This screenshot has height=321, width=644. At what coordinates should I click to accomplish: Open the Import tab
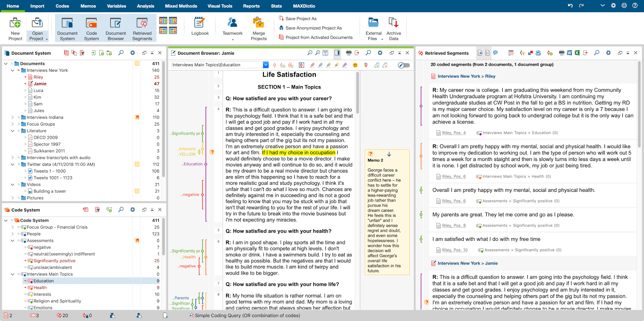click(37, 6)
